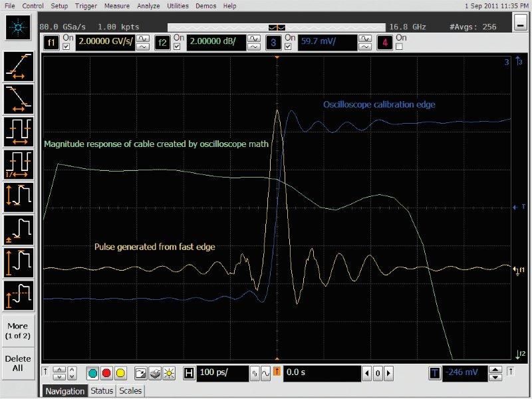Toggle the f2 function On checkbox

177,47
